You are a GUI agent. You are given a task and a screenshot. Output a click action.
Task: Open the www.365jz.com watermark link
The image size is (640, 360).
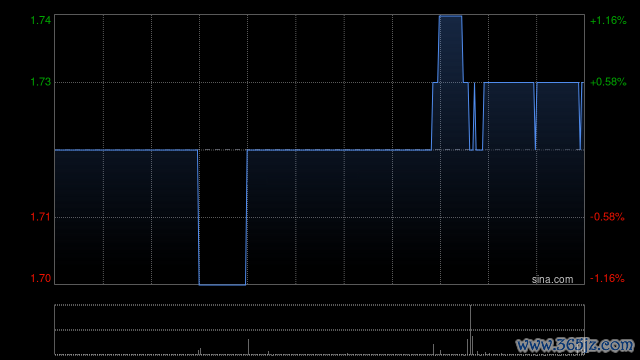pyautogui.click(x=575, y=345)
